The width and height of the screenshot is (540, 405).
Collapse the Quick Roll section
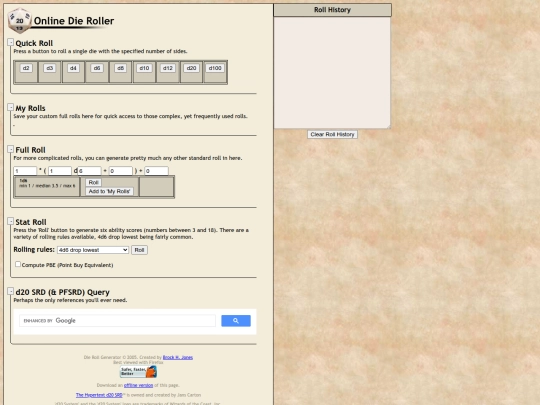point(11,42)
